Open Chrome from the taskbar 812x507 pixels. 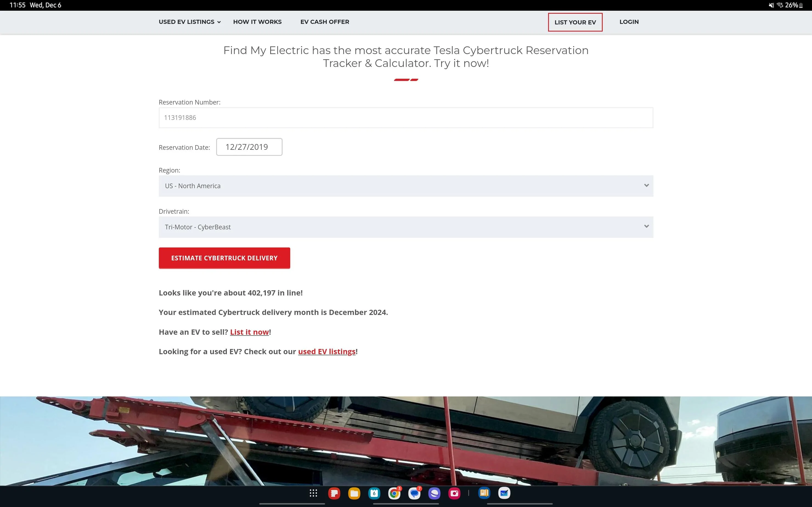coord(394,493)
